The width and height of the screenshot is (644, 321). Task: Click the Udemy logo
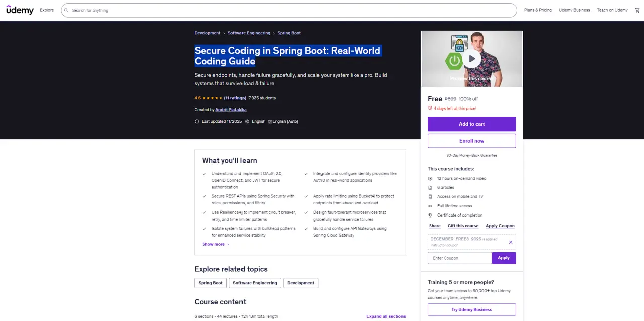(x=20, y=10)
